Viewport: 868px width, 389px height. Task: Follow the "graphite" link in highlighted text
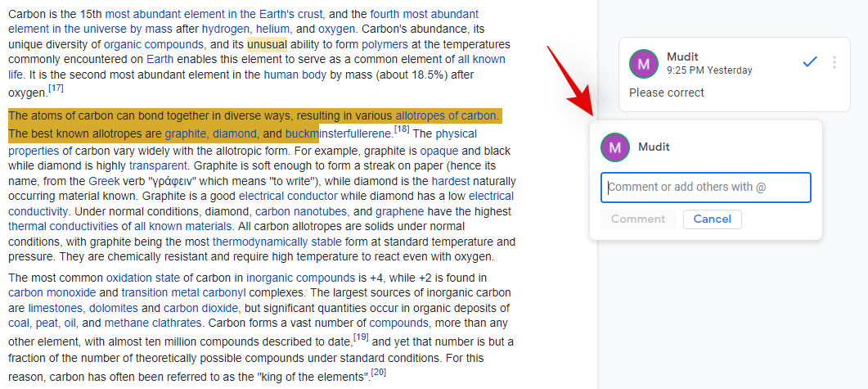click(186, 133)
